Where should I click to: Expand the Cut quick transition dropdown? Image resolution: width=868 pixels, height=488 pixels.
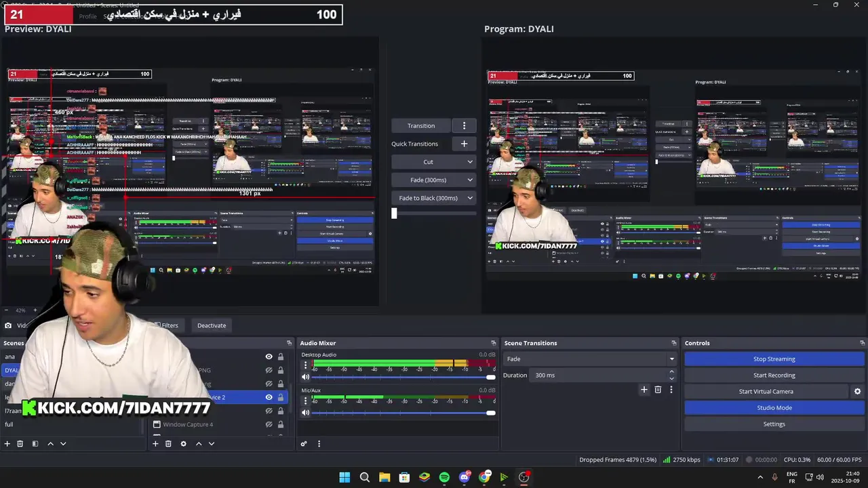434,162
